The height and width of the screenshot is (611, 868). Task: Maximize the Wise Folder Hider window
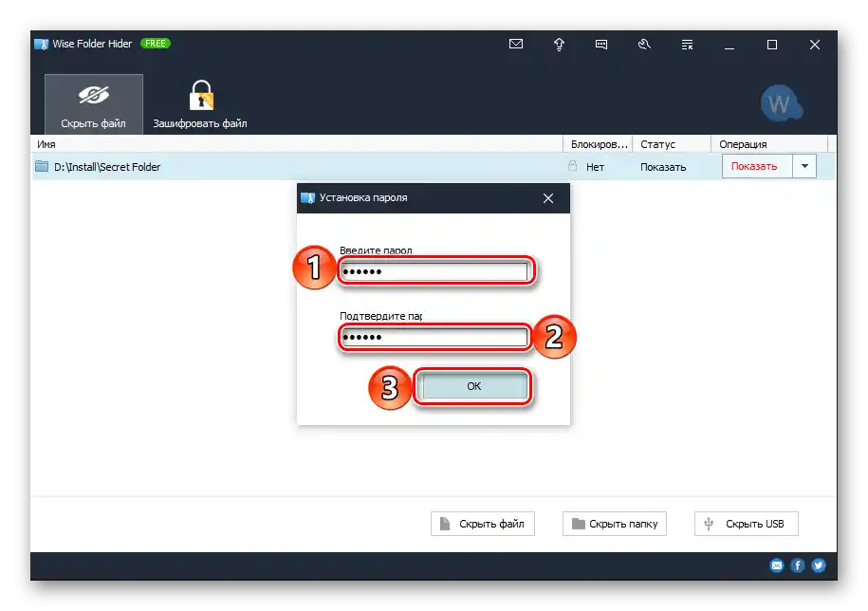(771, 45)
